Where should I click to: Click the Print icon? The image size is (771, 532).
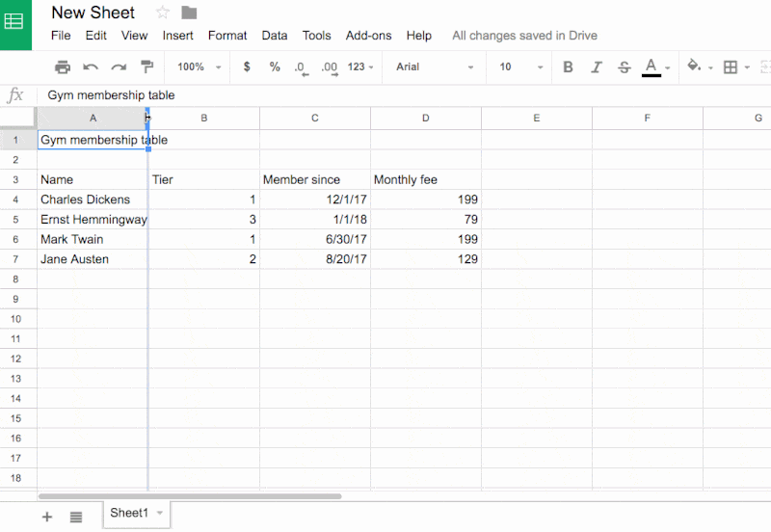point(63,66)
